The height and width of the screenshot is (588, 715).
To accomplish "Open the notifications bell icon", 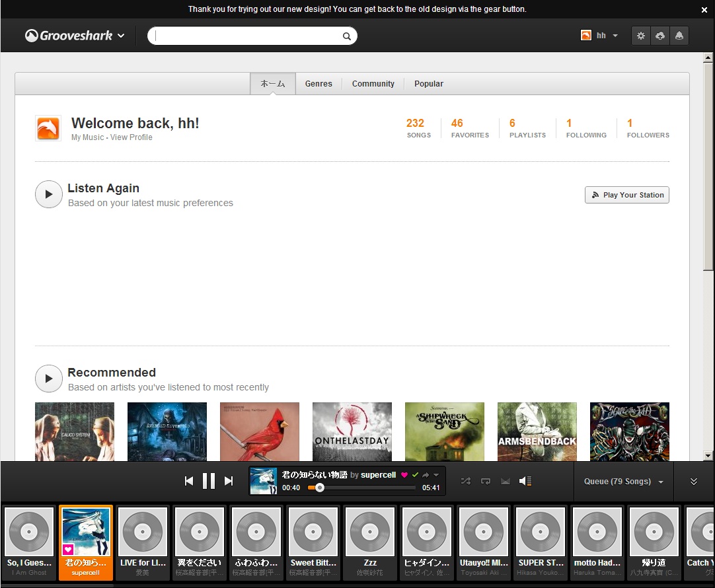I will click(679, 36).
